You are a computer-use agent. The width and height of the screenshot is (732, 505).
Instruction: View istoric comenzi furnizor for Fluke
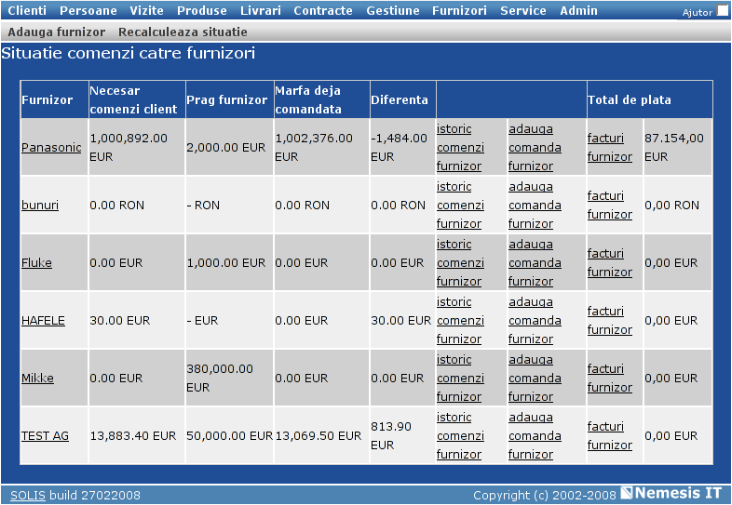point(460,263)
